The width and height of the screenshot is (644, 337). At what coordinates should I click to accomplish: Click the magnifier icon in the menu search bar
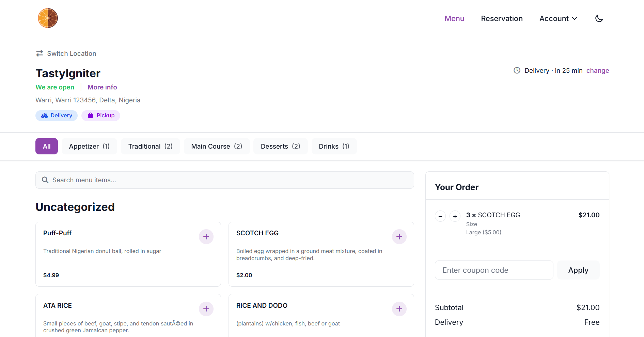click(x=45, y=180)
